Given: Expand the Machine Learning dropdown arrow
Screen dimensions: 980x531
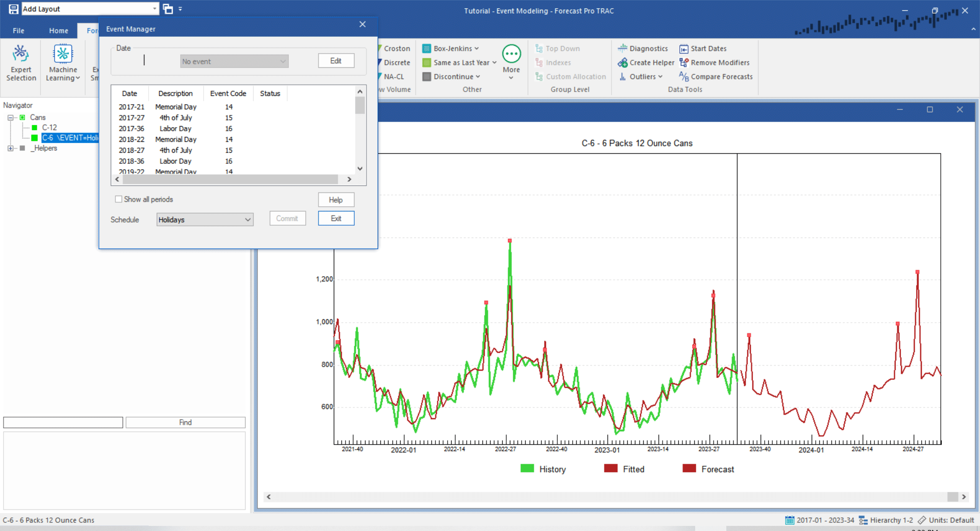Looking at the screenshot, I should coord(78,78).
